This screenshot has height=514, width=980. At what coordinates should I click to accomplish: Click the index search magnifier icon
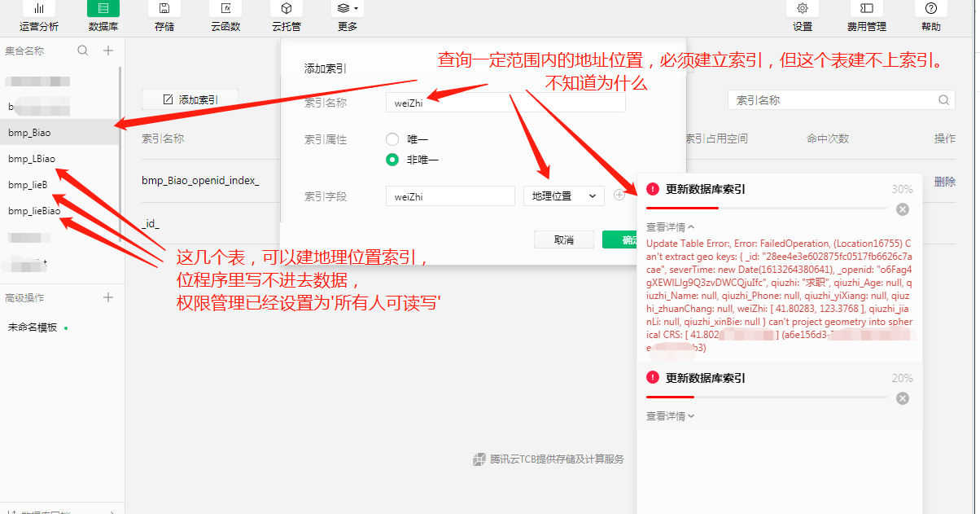click(944, 100)
